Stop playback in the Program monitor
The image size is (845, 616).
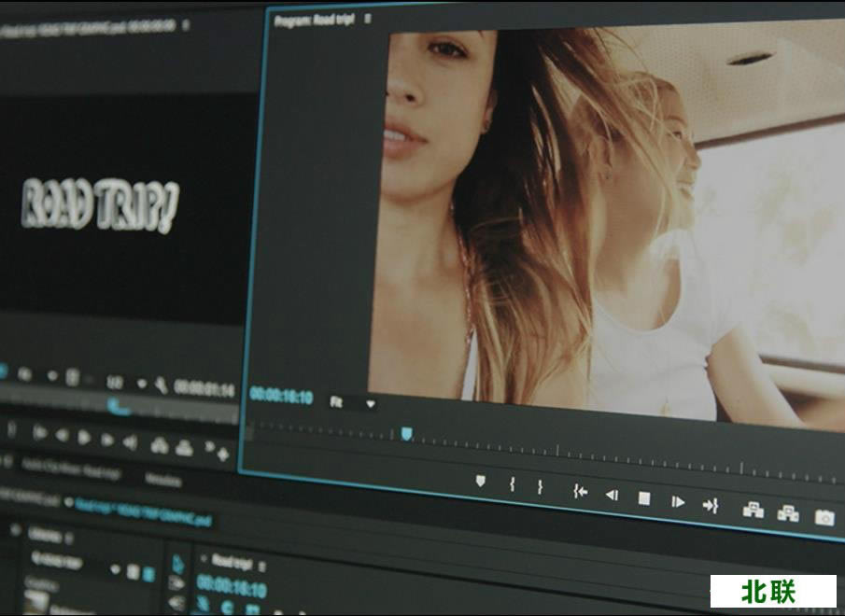[x=643, y=498]
